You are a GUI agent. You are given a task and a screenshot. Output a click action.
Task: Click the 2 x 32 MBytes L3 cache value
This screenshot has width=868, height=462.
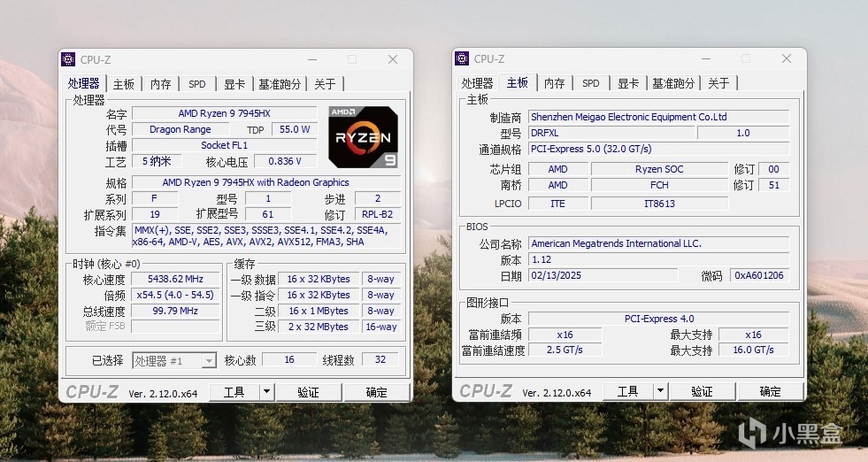[319, 327]
